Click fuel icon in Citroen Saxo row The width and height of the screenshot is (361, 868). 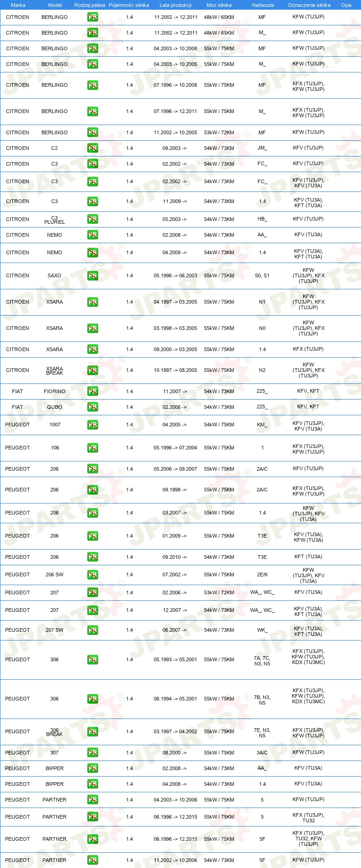point(93,275)
